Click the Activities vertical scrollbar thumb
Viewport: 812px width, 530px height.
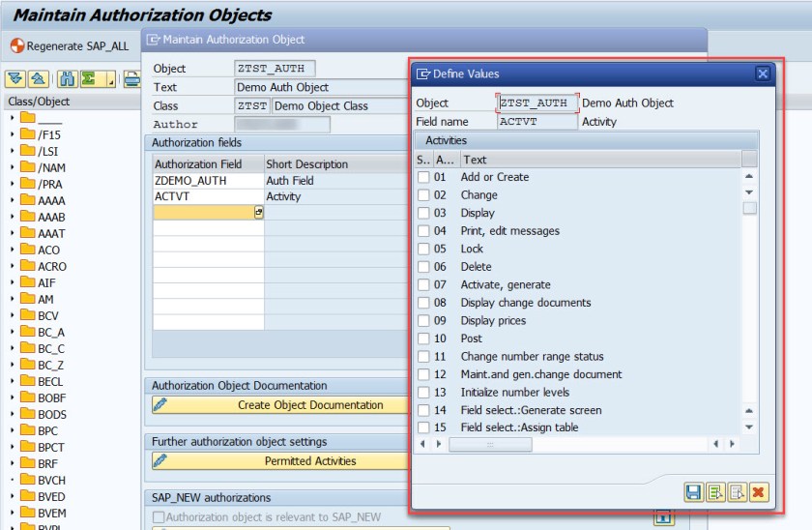(749, 208)
